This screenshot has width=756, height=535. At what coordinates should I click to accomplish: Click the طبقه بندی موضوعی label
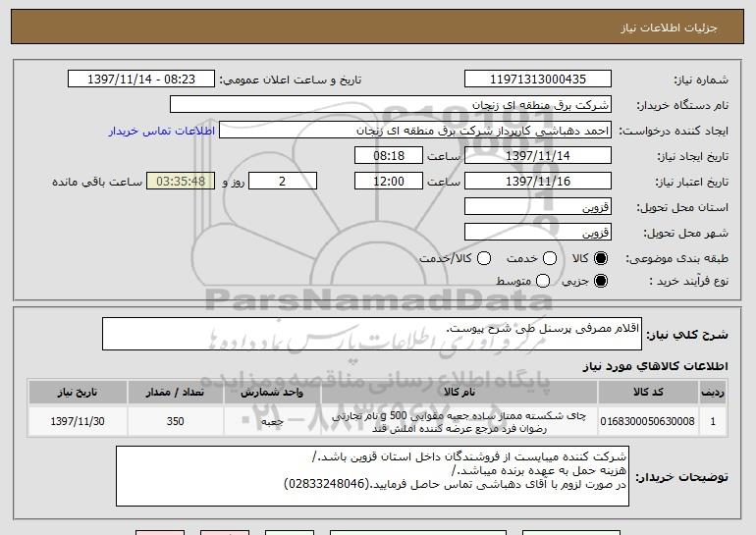[676, 259]
